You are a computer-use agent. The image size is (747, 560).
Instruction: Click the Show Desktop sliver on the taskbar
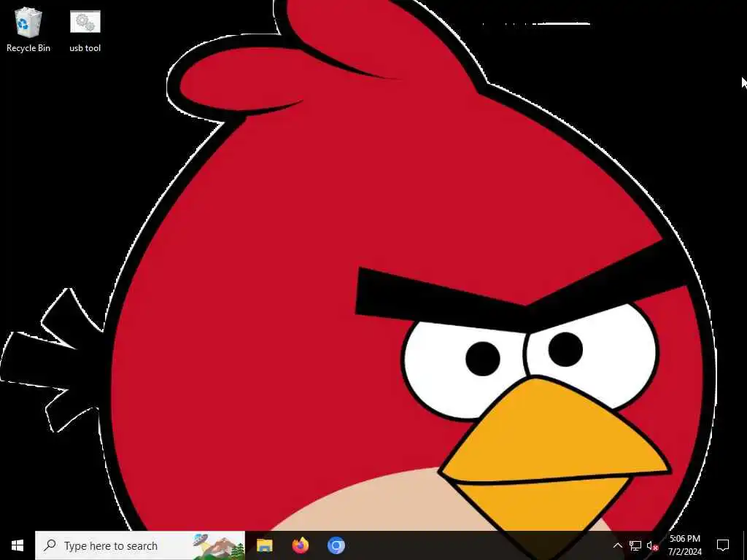(745, 545)
